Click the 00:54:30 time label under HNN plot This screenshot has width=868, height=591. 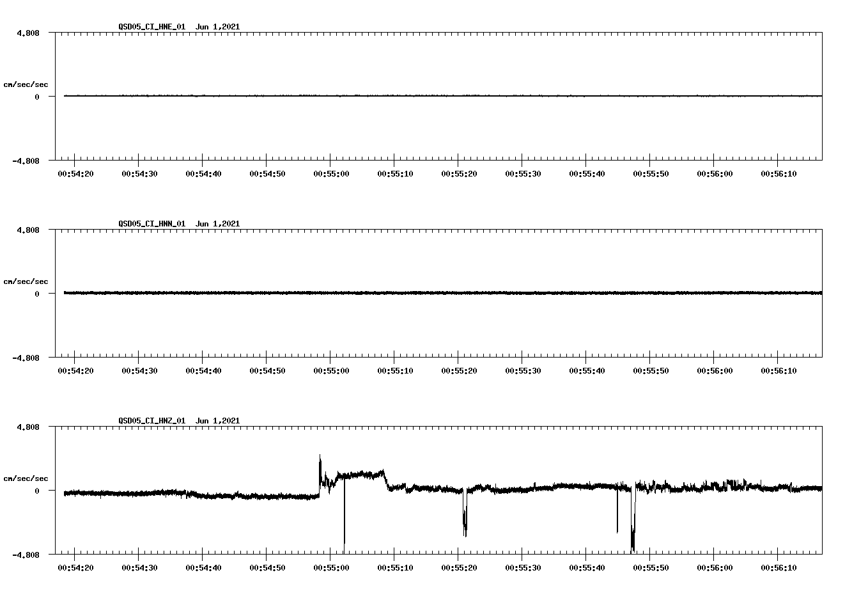point(139,371)
